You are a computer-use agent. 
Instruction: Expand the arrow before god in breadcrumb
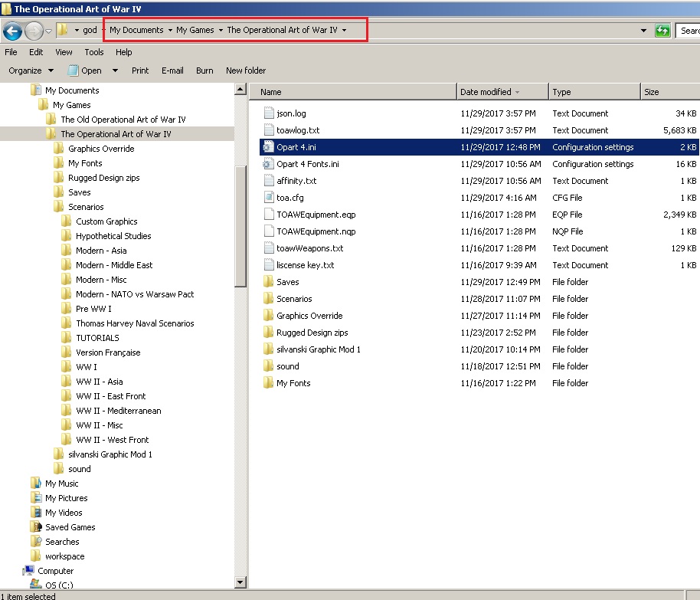77,31
